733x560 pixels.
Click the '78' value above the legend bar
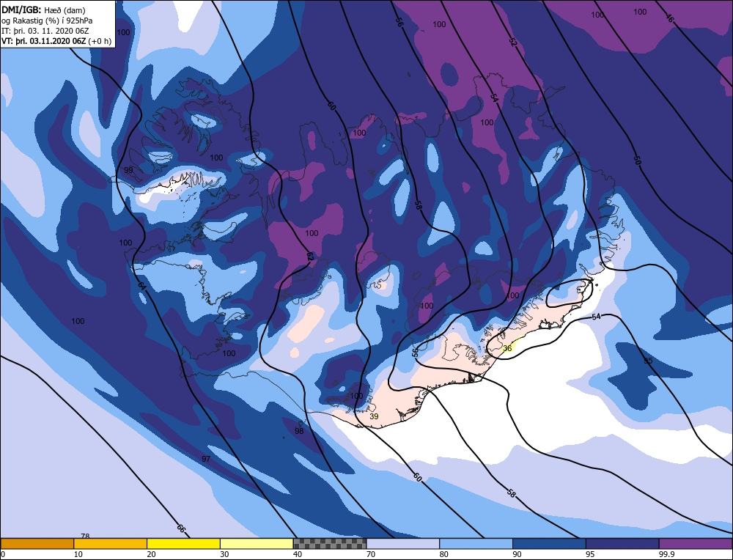coord(85,536)
